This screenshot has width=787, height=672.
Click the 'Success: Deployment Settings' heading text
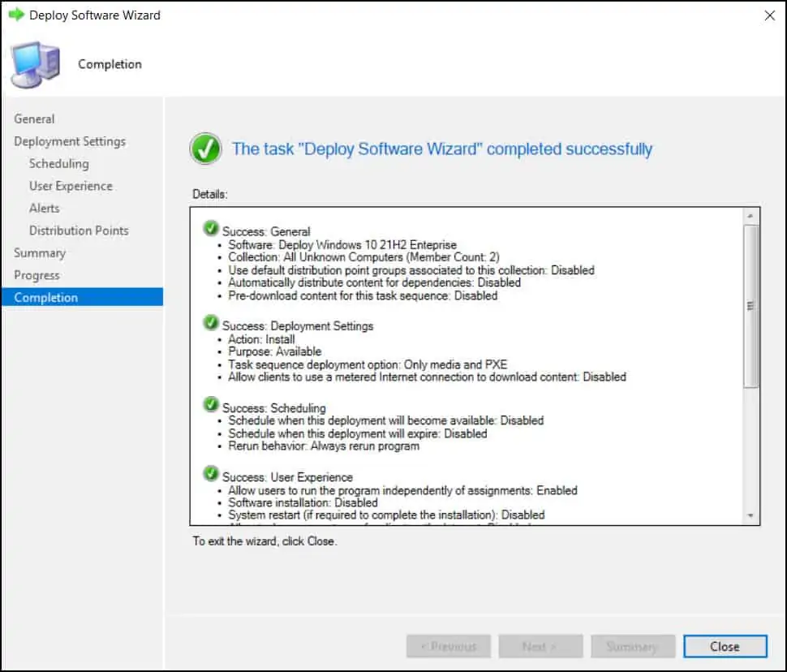click(298, 326)
